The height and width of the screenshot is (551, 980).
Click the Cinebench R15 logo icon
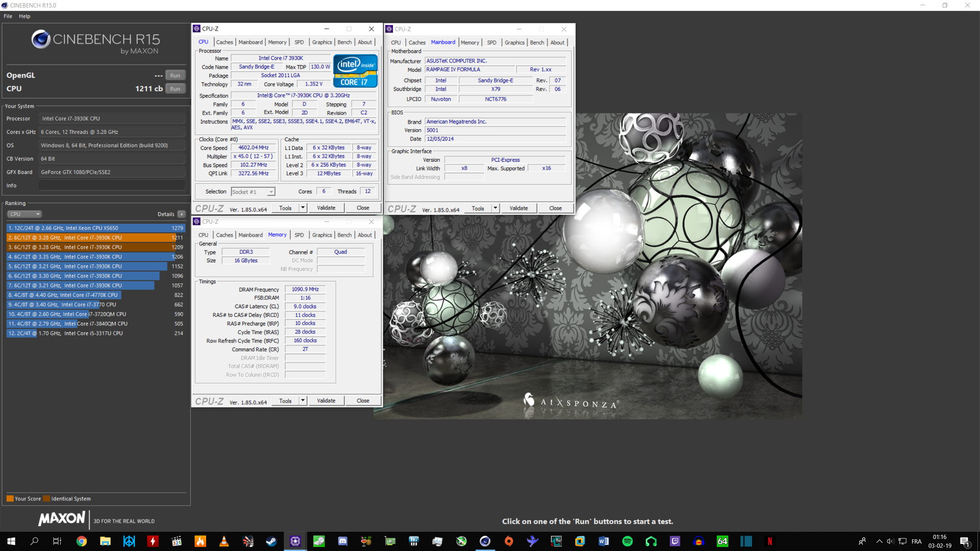tap(41, 39)
